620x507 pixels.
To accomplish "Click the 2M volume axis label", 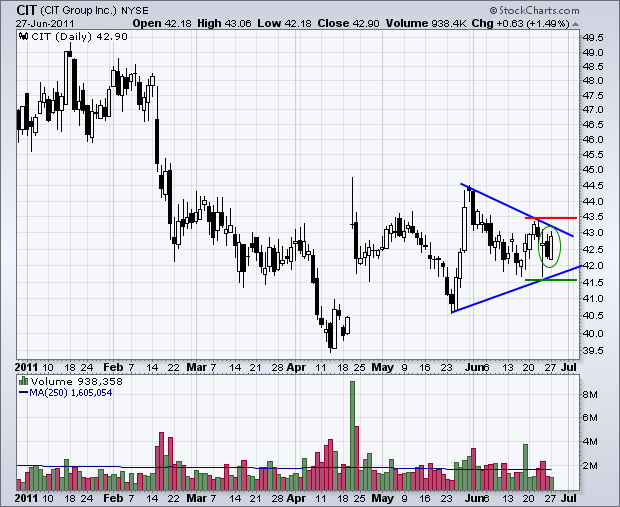I will click(591, 465).
